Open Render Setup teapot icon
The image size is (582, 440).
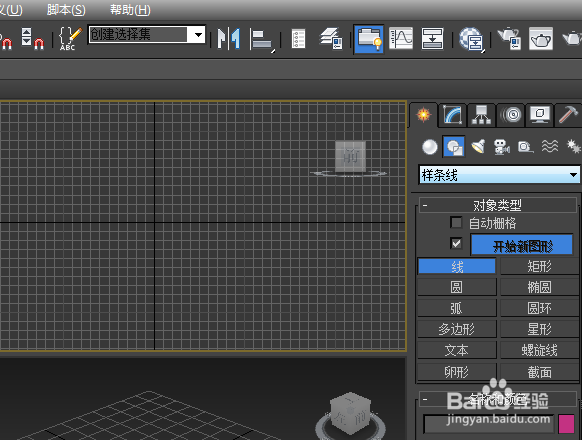pyautogui.click(x=509, y=39)
